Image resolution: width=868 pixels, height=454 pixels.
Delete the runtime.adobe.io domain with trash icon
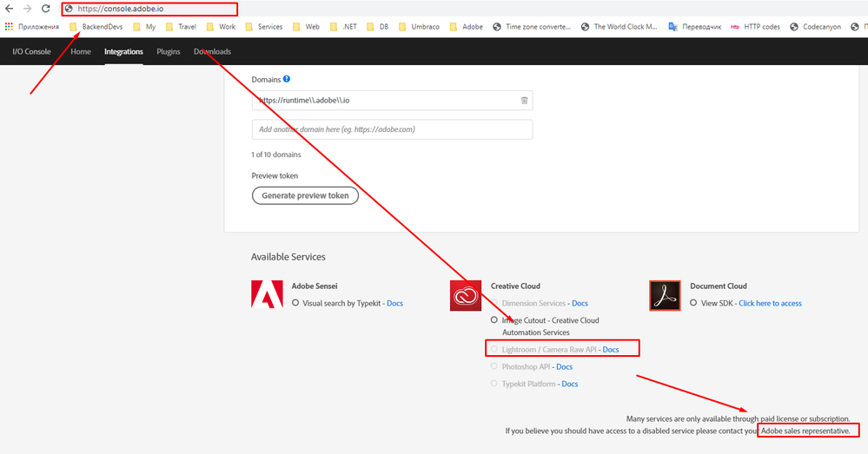point(524,101)
